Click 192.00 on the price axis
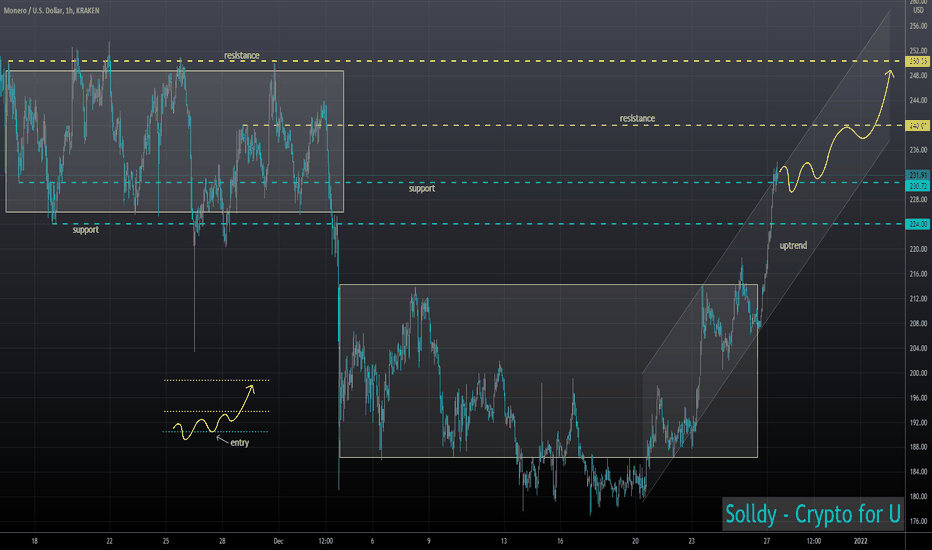This screenshot has height=550, width=932. 918,422
